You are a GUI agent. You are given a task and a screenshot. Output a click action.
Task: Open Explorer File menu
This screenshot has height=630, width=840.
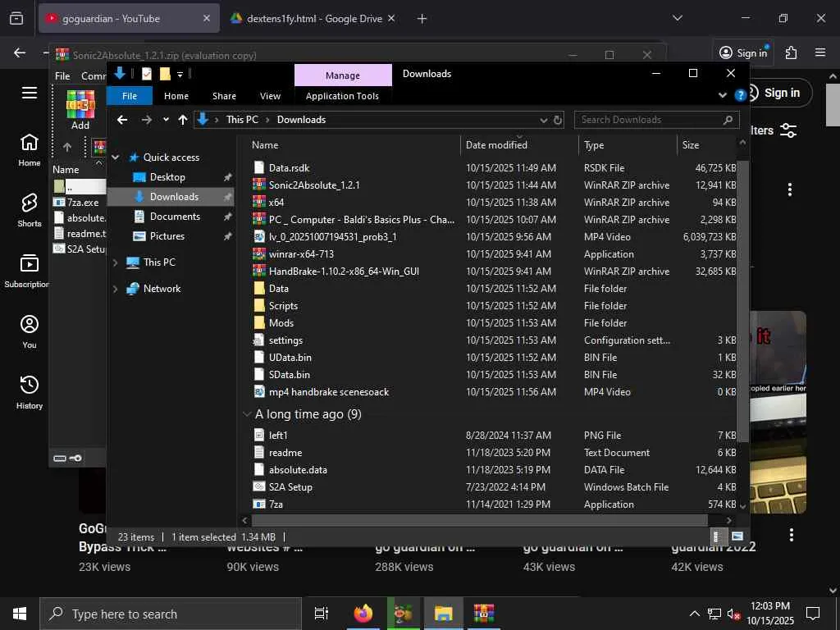[130, 96]
